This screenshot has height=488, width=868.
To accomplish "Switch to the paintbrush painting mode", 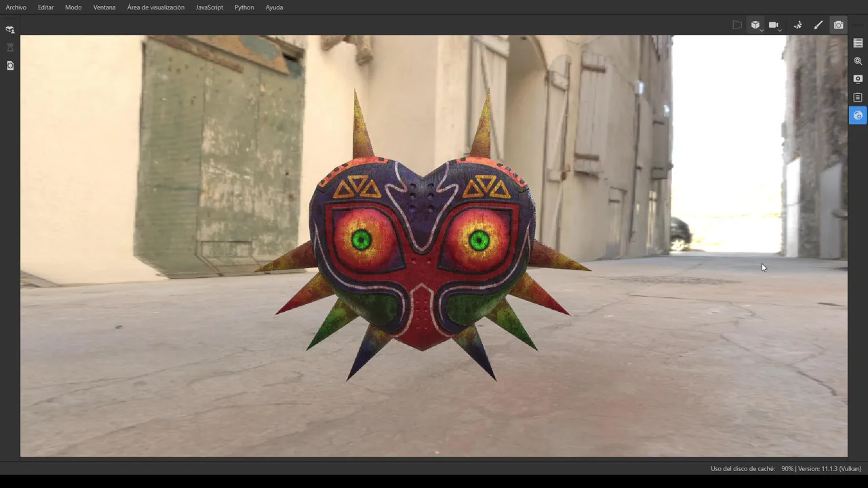I will click(818, 25).
